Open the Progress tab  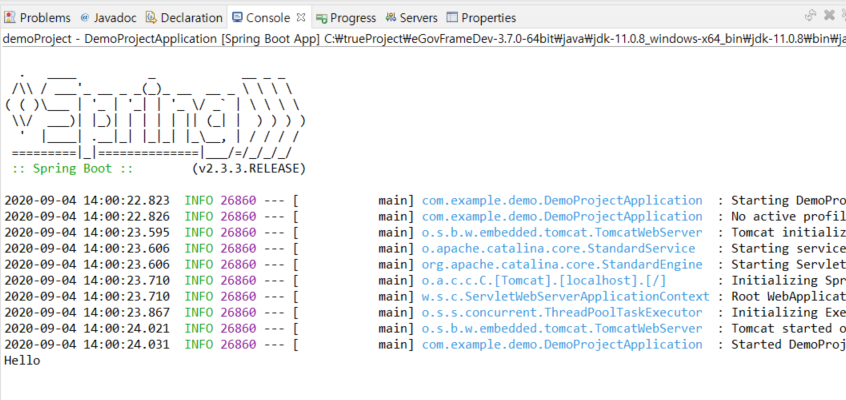point(346,18)
